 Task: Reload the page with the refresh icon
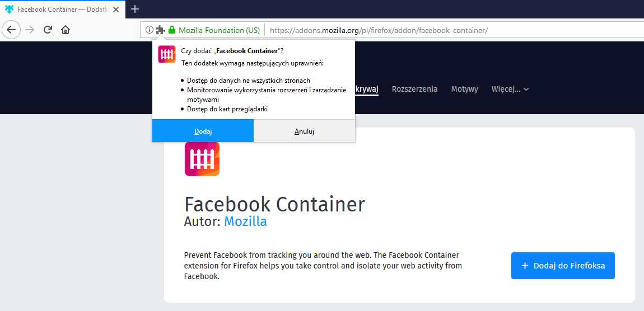(x=48, y=30)
